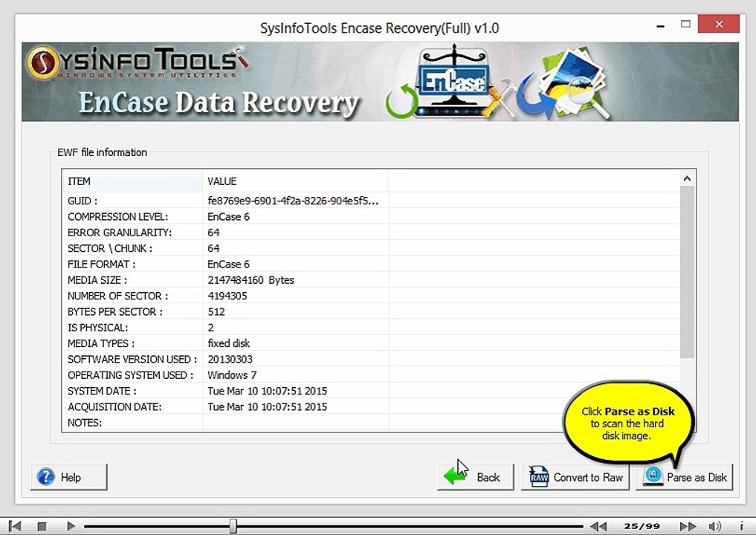Click the Windows 7 value
The image size is (756, 535).
coord(232,375)
